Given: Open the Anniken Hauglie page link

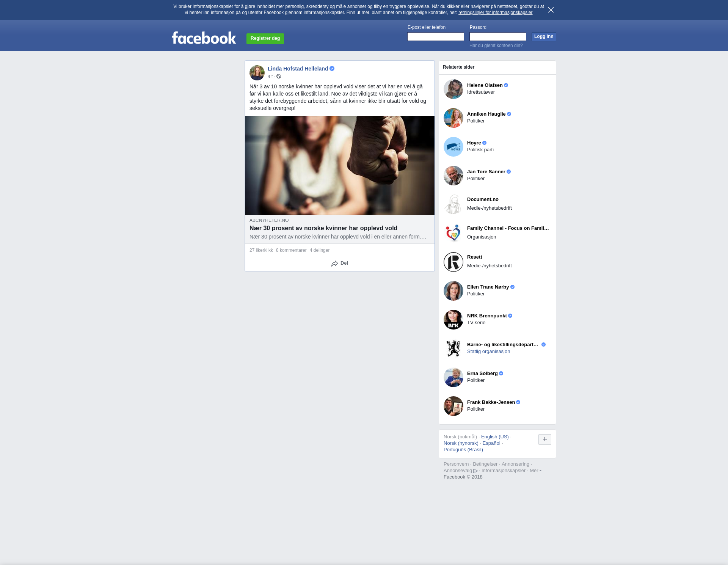Looking at the screenshot, I should (x=486, y=114).
